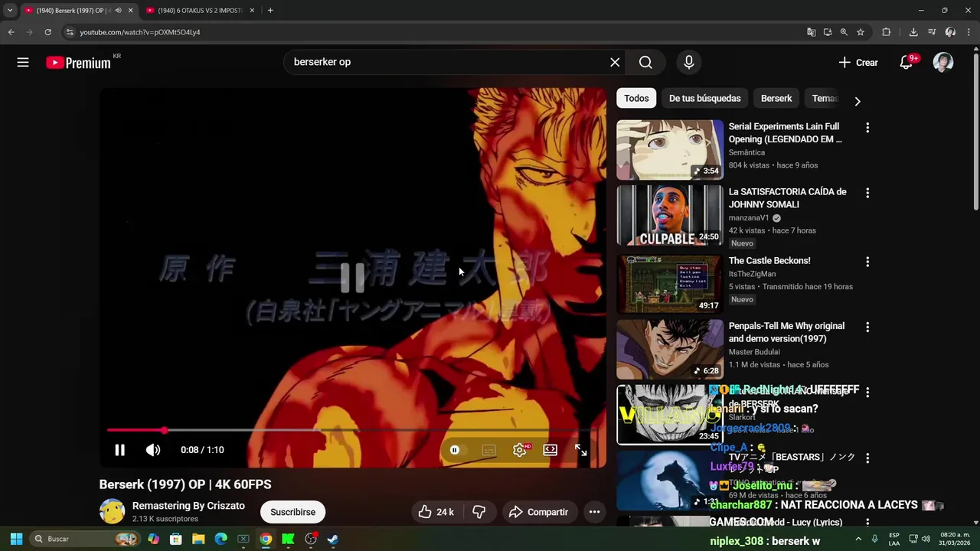The height and width of the screenshot is (551, 980).
Task: Open Chrome downloads icon
Action: click(x=913, y=32)
